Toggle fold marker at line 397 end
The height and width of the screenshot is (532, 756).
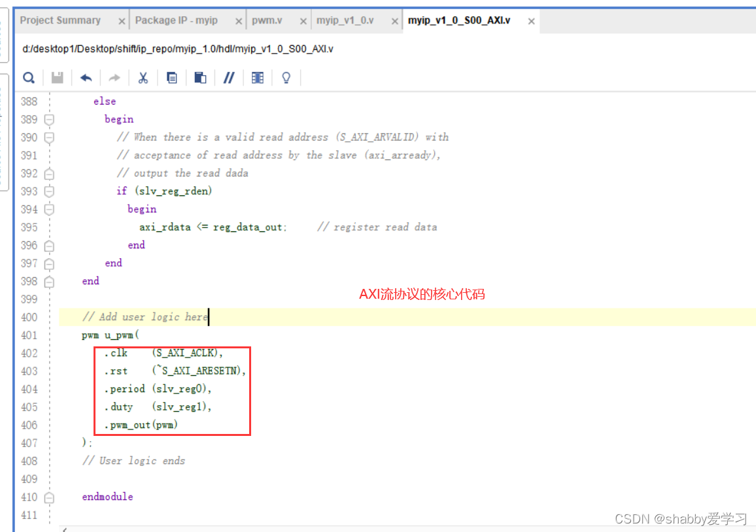[x=49, y=263]
